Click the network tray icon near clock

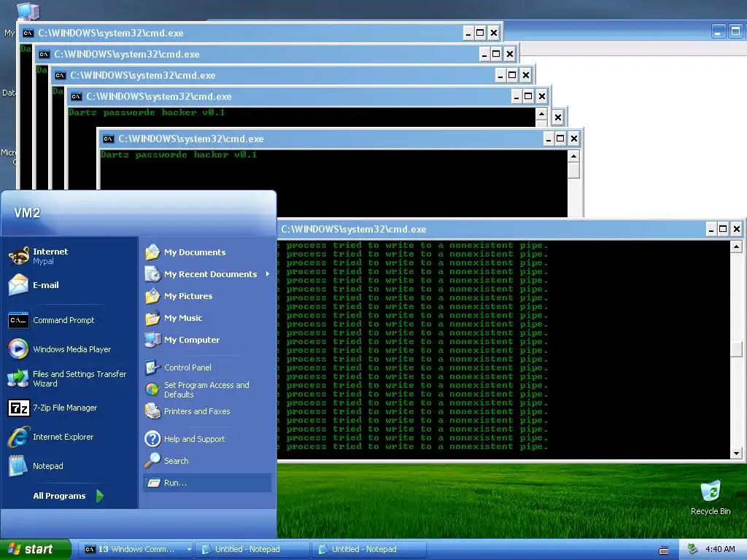point(692,549)
